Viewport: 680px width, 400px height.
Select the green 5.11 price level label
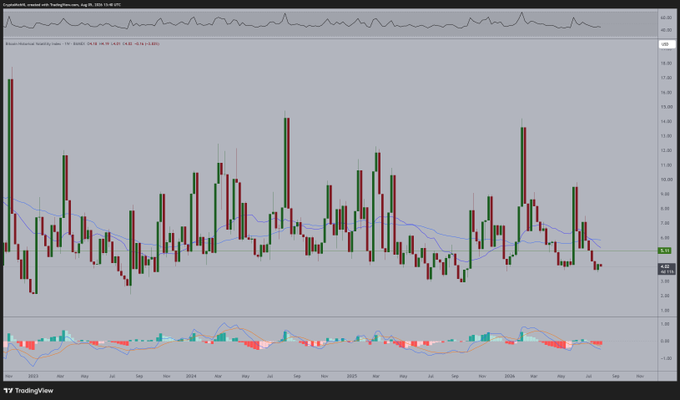(664, 251)
